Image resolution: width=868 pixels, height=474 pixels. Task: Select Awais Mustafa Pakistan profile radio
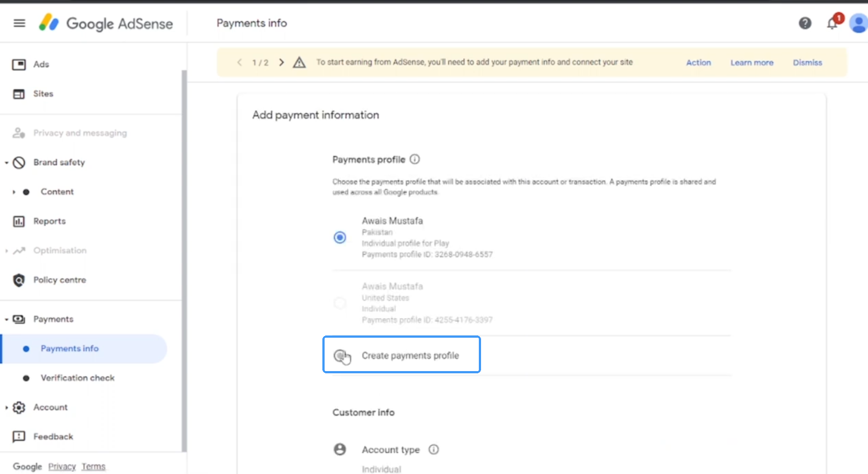pyautogui.click(x=340, y=238)
